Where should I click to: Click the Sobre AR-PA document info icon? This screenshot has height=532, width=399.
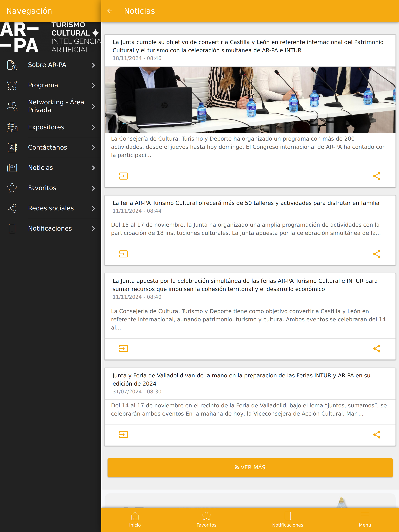(12, 65)
